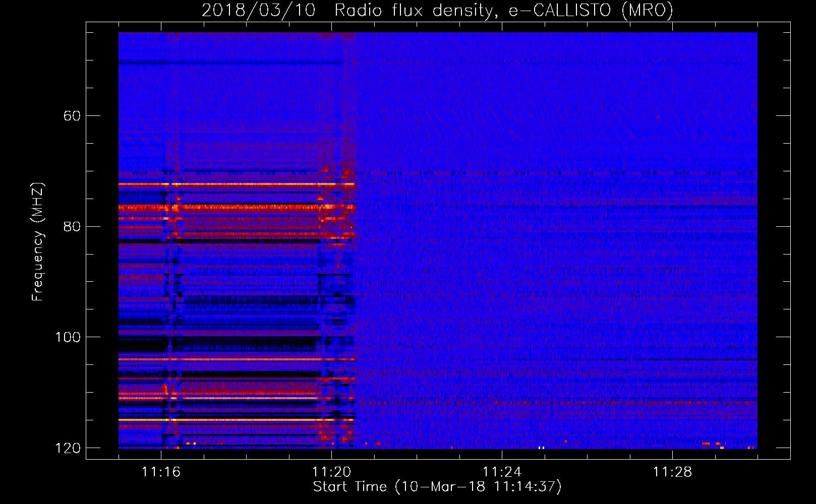Click the "11:24" time tick label
Screen dimensions: 816x504
click(502, 472)
